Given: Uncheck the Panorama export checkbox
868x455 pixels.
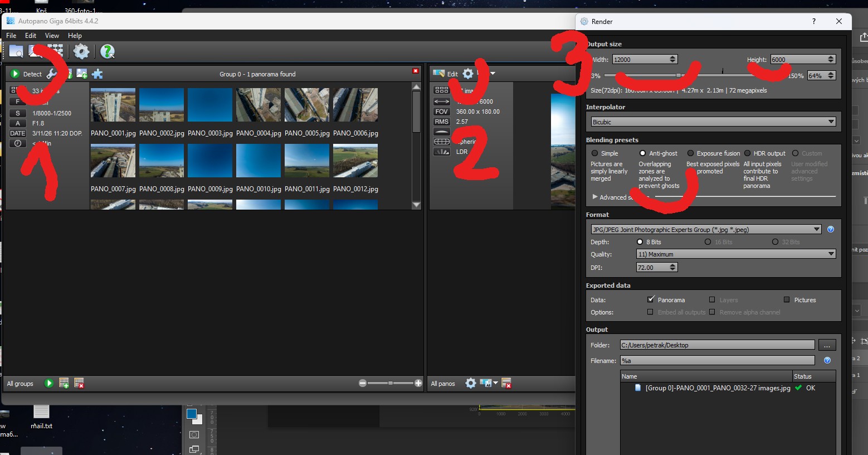Looking at the screenshot, I should tap(651, 299).
